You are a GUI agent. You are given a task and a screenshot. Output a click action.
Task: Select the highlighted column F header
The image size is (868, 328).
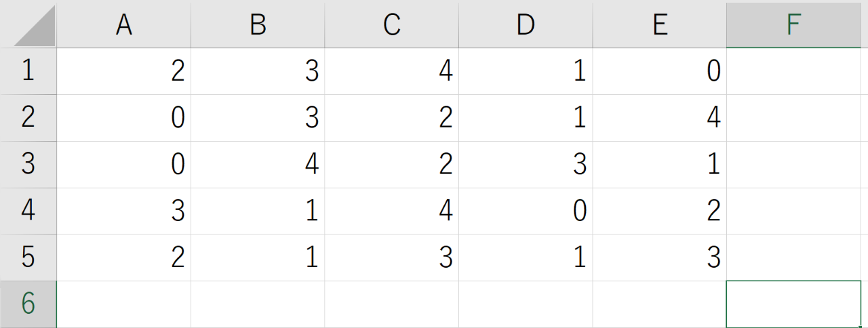(x=793, y=24)
